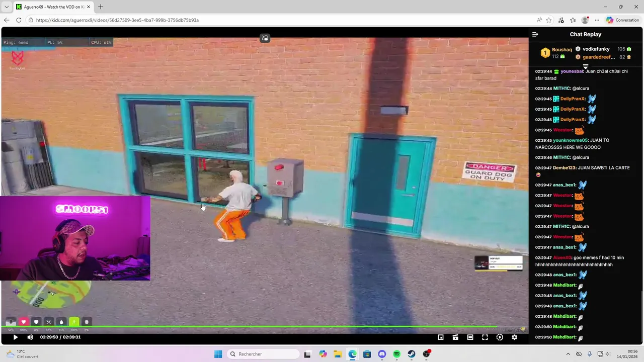Viewport: 644px width, 362px height.
Task: Open Edge settings and more menu
Action: tap(597, 20)
